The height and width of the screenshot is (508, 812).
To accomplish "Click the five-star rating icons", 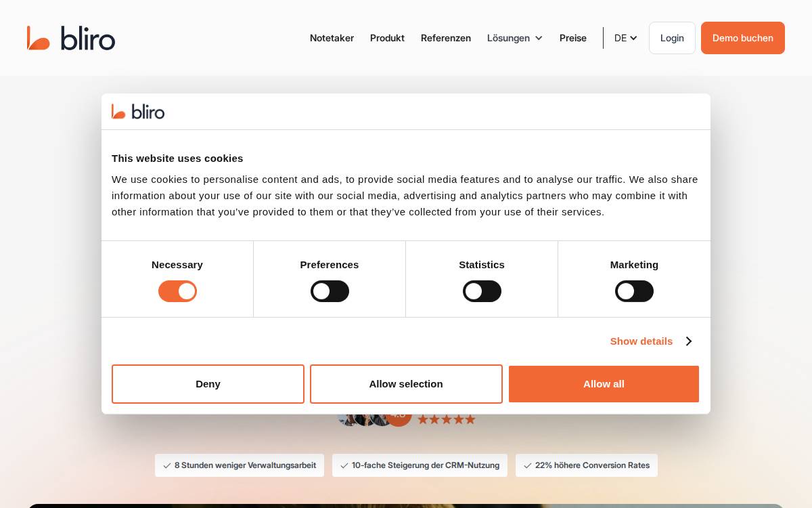I will pos(447,419).
